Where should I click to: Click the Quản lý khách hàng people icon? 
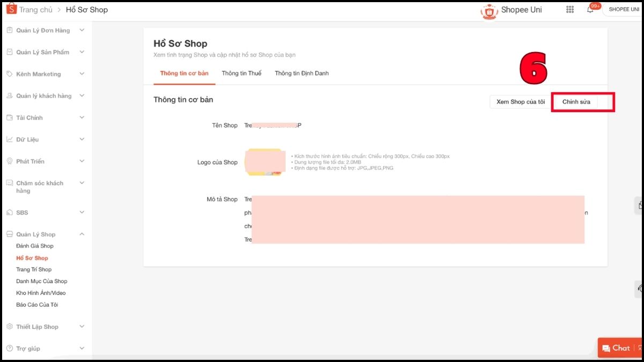click(9, 96)
